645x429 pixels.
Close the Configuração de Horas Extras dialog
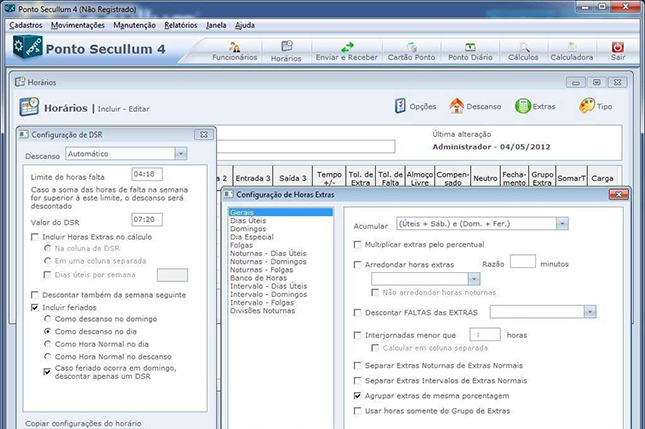pyautogui.click(x=618, y=194)
